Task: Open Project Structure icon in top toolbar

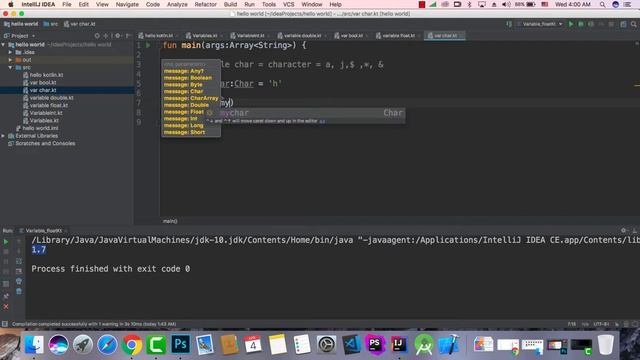Action: (x=623, y=24)
